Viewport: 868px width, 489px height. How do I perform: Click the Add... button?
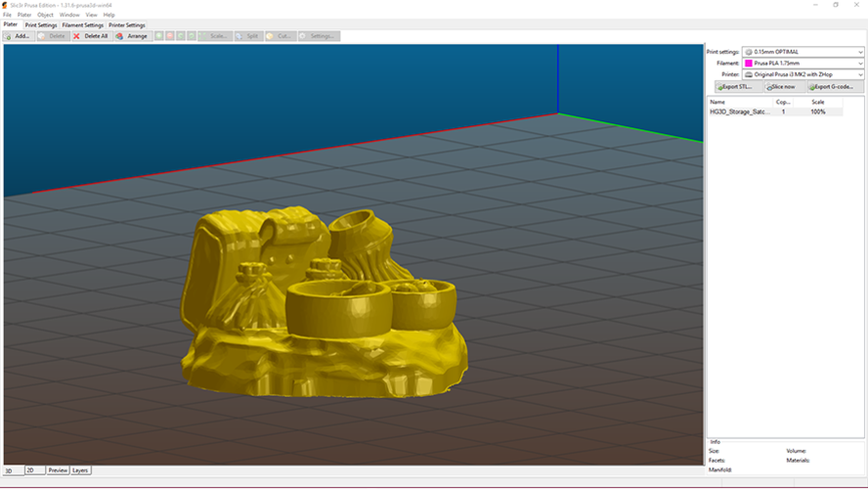coord(19,36)
